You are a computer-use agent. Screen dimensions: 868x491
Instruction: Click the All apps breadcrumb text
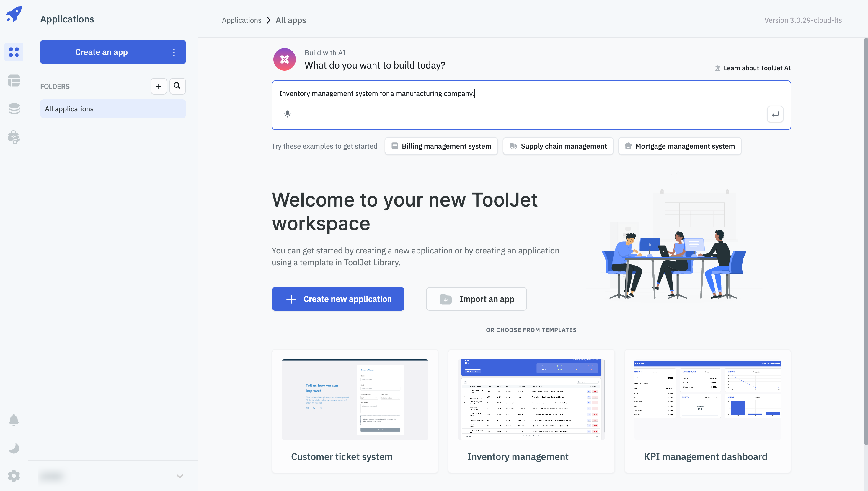coord(291,20)
